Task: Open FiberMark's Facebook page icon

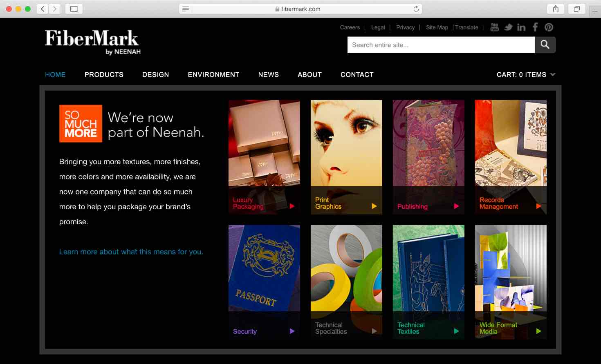Action: 535,27
